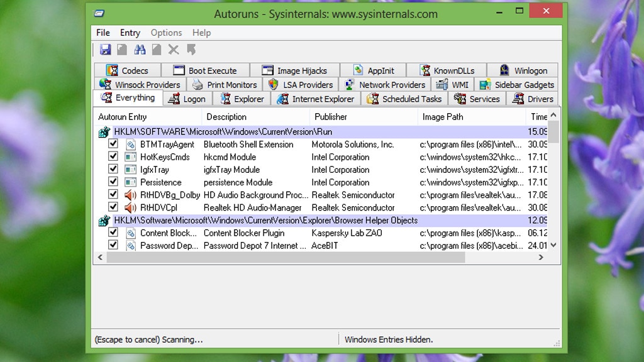
Task: Open the Winlogon tab
Action: coord(523,70)
